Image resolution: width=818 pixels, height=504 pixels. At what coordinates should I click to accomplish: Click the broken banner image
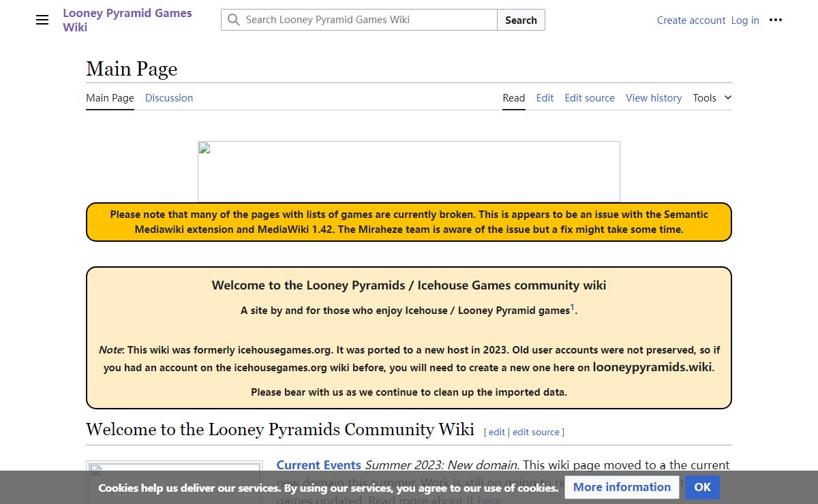[x=409, y=172]
